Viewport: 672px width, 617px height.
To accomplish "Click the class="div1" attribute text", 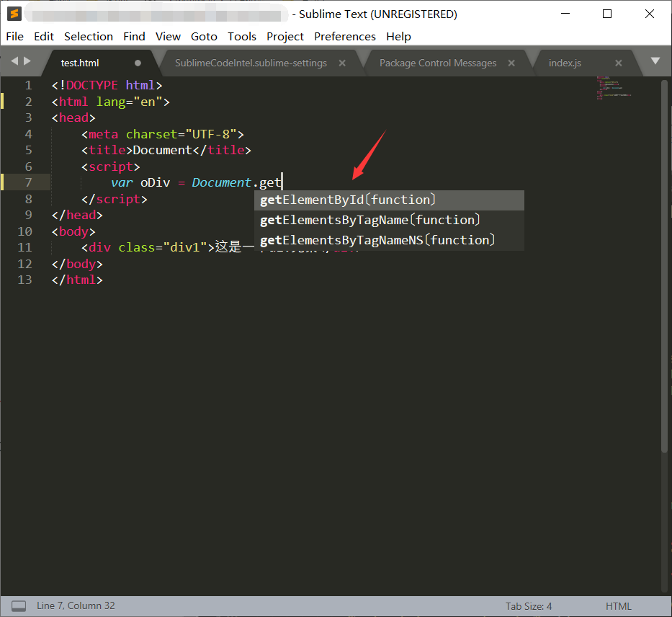I will point(163,248).
